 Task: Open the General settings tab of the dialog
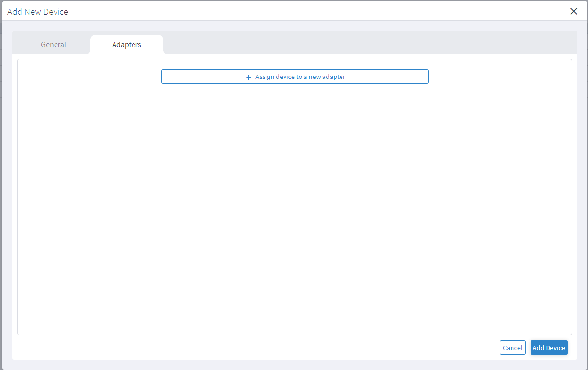coord(53,44)
